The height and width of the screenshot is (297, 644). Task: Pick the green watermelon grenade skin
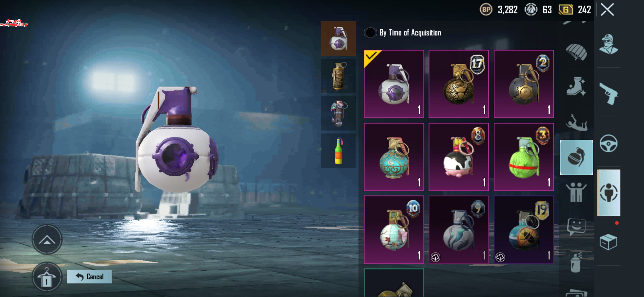coord(524,157)
